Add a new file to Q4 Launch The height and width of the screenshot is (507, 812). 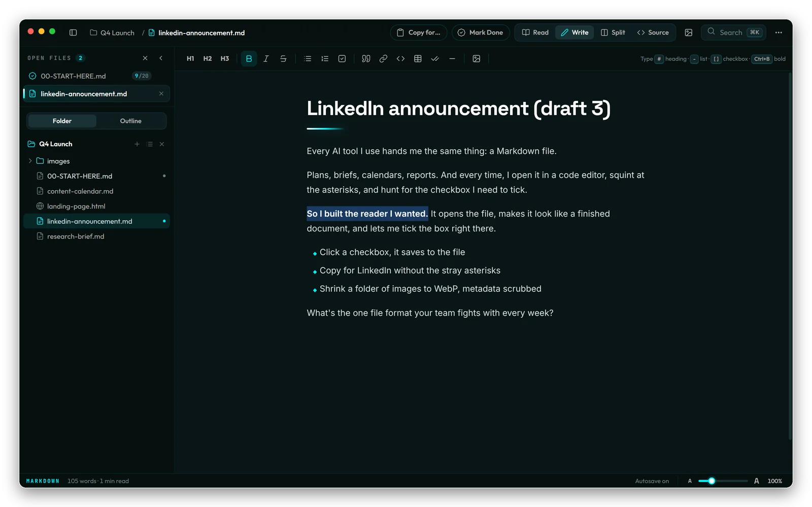click(137, 144)
